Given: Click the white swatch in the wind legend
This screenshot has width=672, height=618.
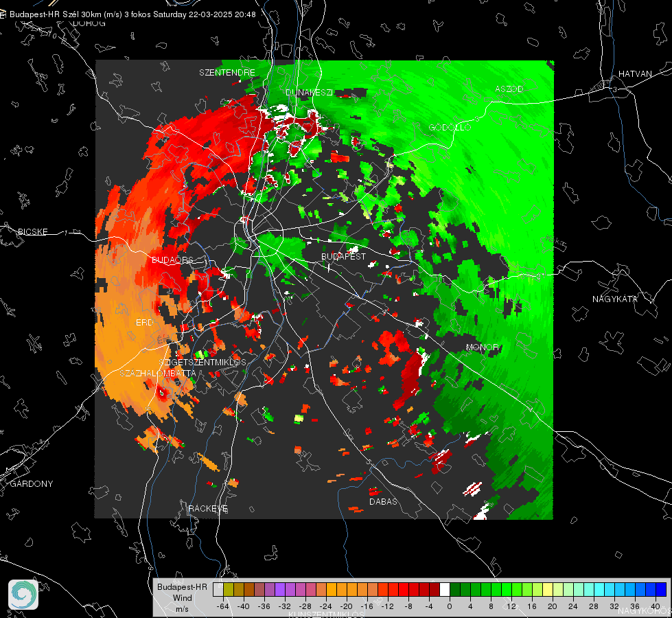Looking at the screenshot, I should (445, 590).
